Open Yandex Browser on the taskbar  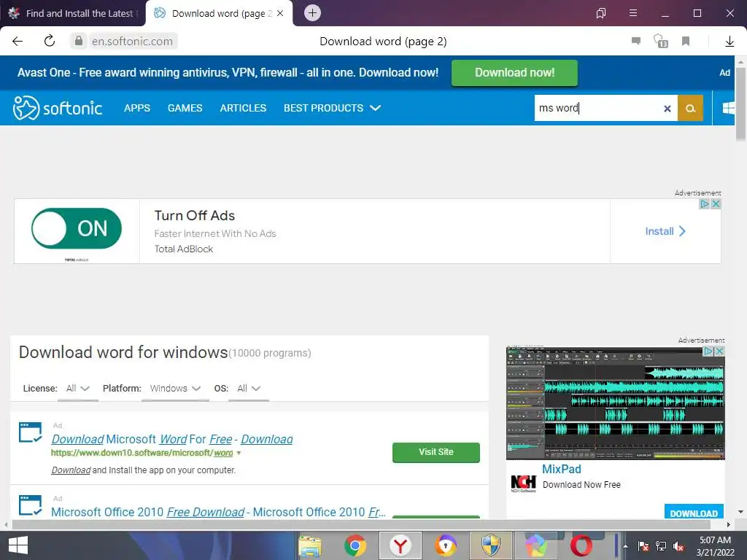(400, 545)
